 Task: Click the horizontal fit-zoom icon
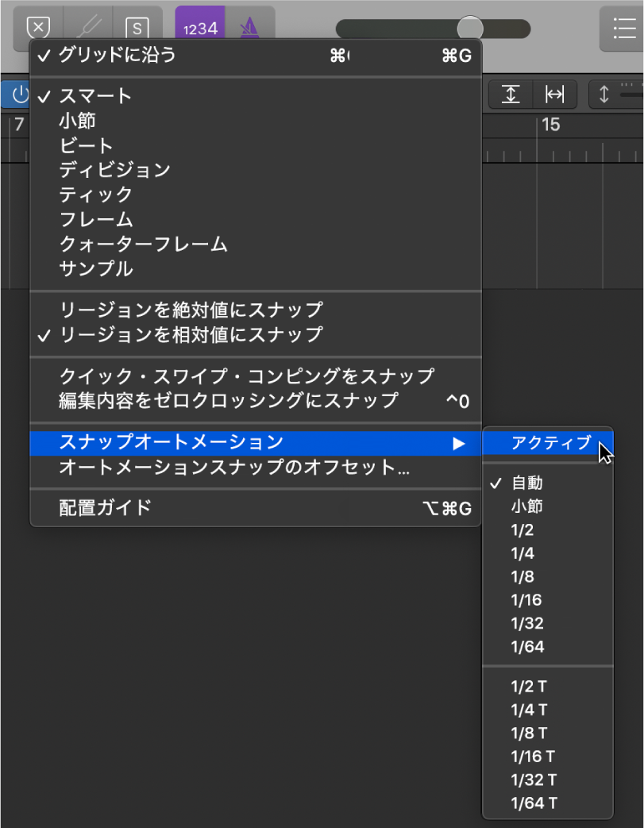click(x=554, y=94)
